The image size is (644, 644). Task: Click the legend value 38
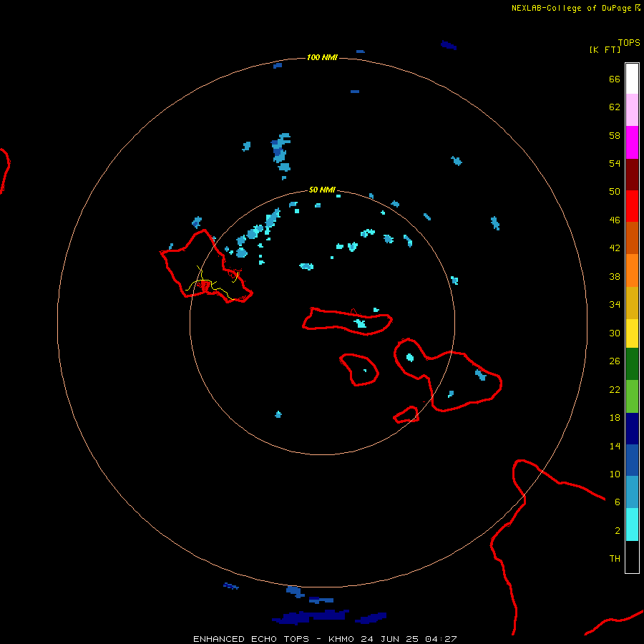coord(615,276)
